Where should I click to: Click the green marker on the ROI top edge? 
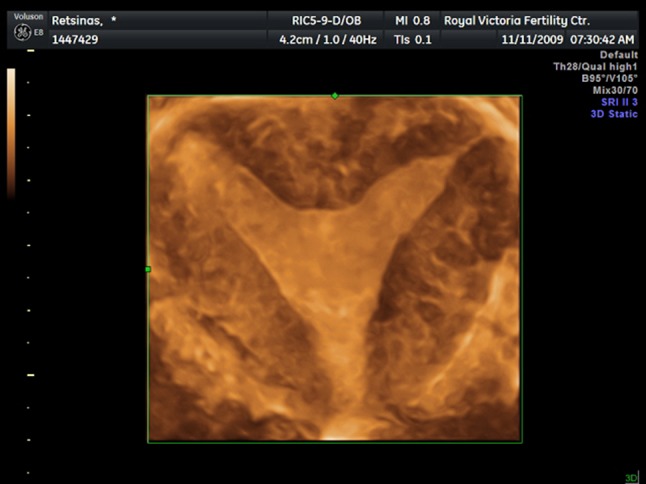click(x=335, y=96)
